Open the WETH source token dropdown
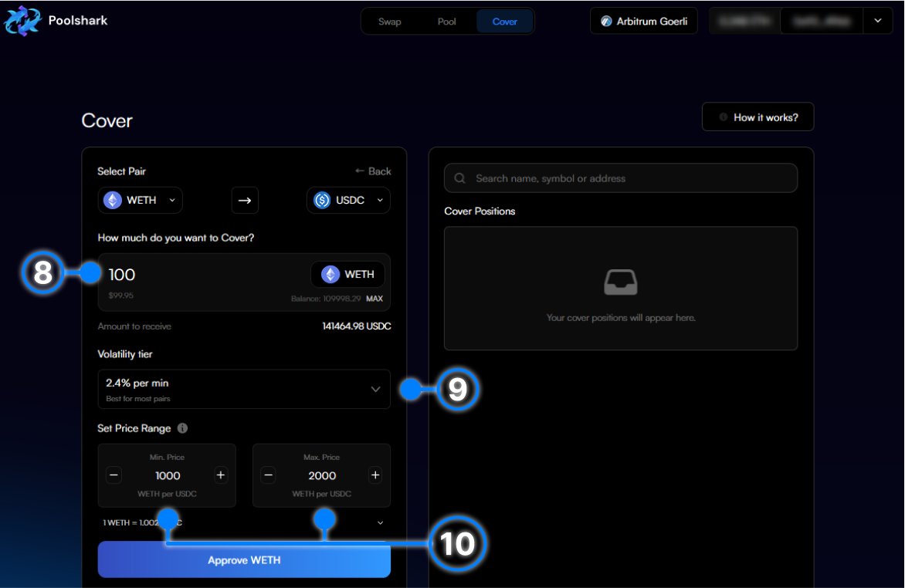Image resolution: width=905 pixels, height=588 pixels. tap(141, 201)
